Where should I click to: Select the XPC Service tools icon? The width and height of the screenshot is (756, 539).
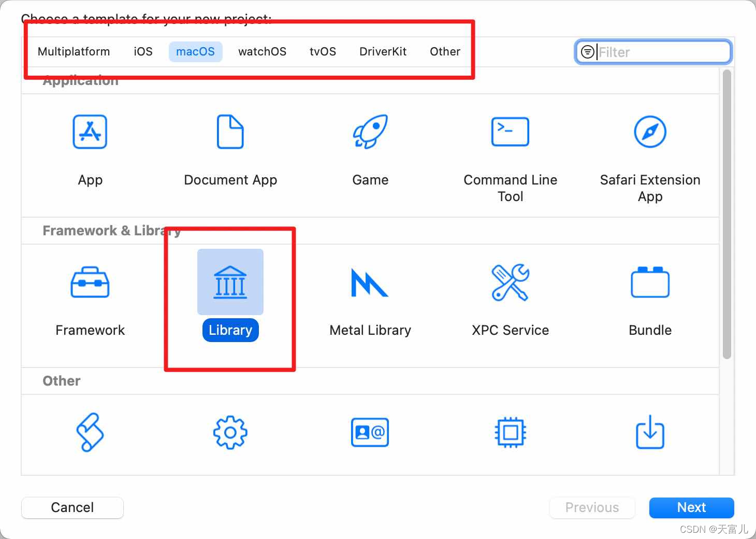pos(510,282)
